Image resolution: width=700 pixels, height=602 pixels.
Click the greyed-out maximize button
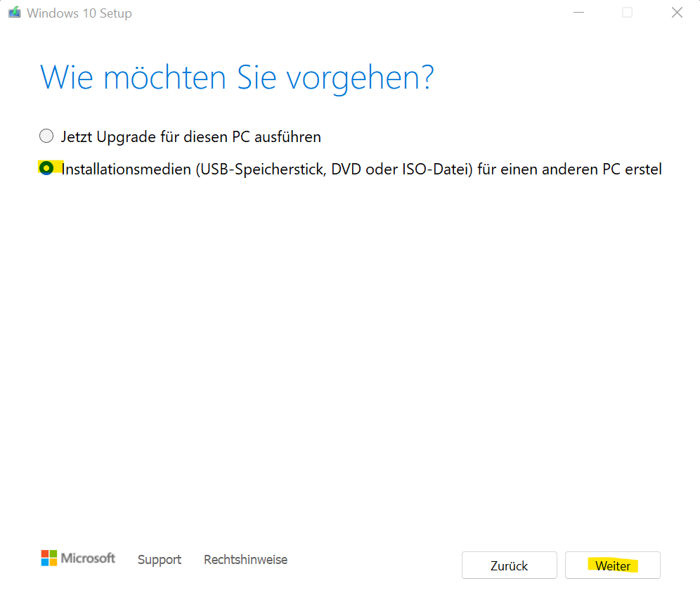click(627, 13)
